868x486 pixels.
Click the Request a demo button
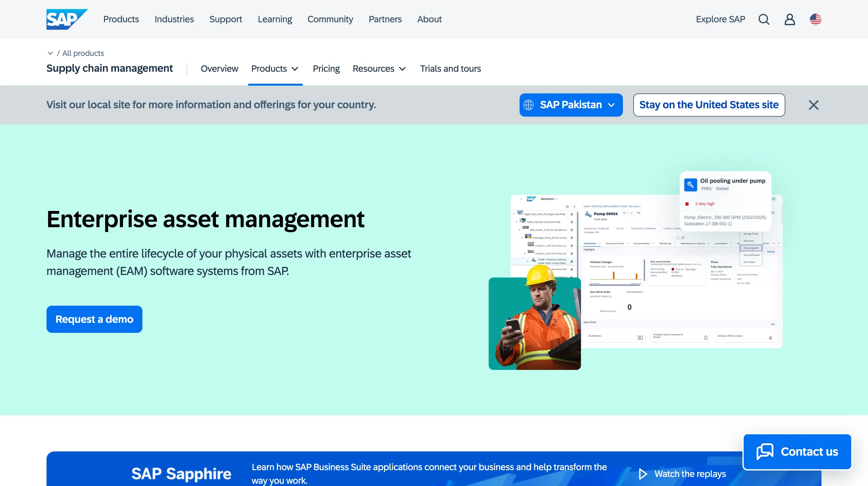click(x=94, y=319)
